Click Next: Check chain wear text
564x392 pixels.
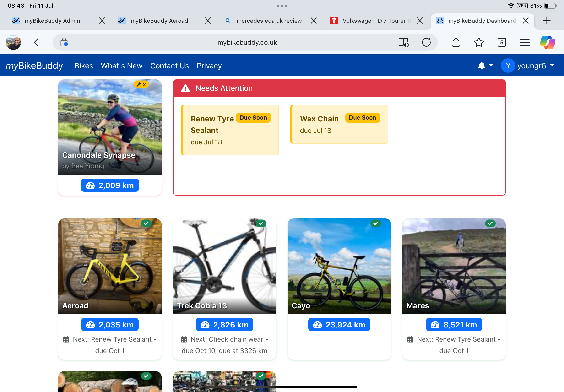[x=224, y=345]
